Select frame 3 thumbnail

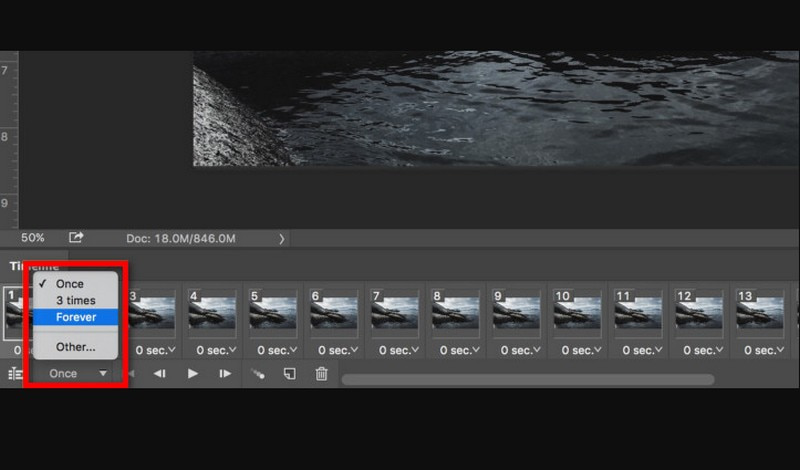click(x=152, y=313)
